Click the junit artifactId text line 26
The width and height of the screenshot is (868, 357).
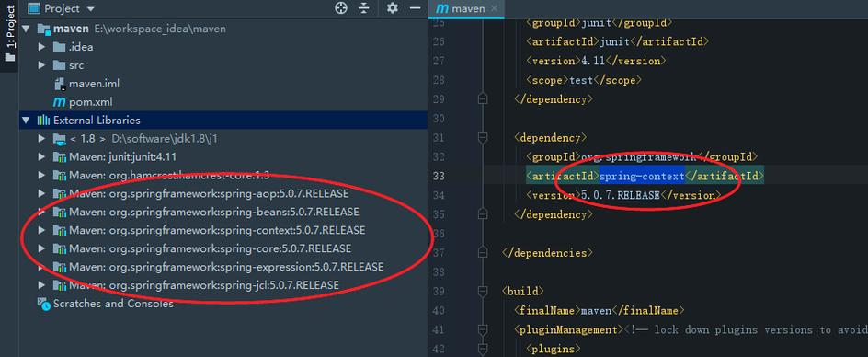coord(615,41)
